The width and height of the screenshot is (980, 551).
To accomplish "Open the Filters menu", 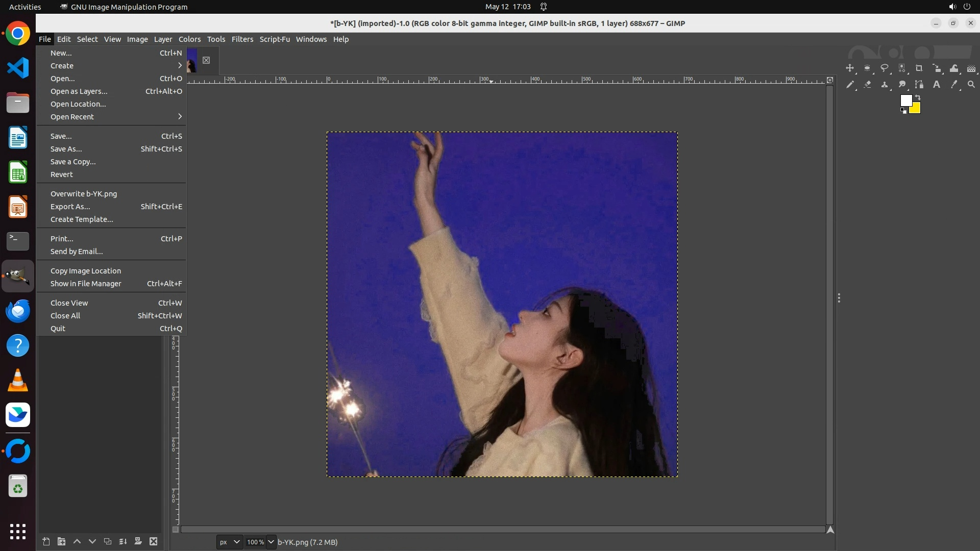I will point(242,39).
